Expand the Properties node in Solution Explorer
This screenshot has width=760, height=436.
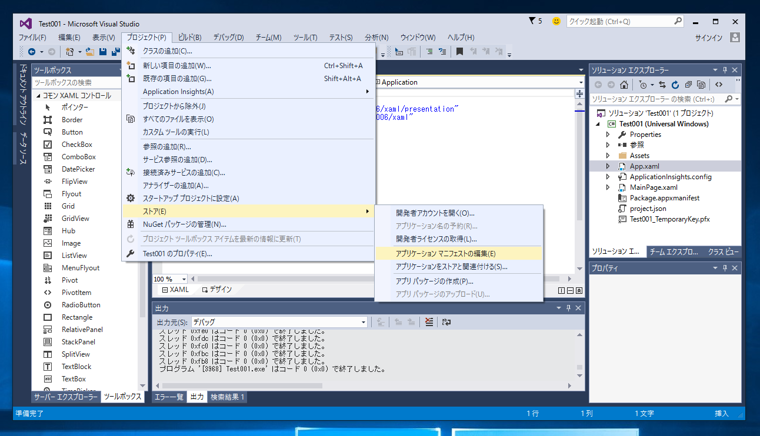608,134
